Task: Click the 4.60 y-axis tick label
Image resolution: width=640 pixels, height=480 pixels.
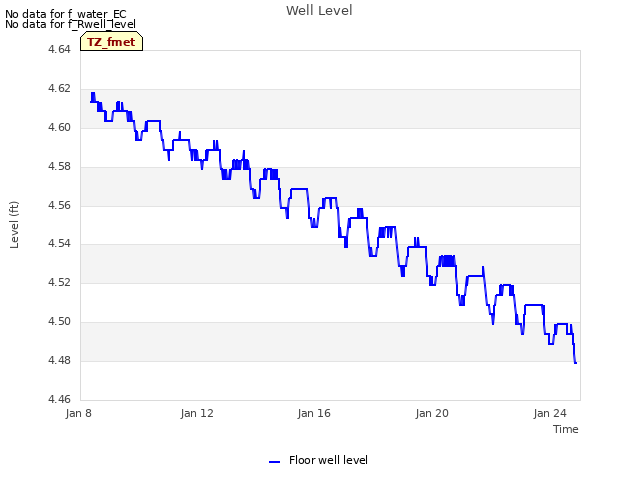Action: coord(59,127)
